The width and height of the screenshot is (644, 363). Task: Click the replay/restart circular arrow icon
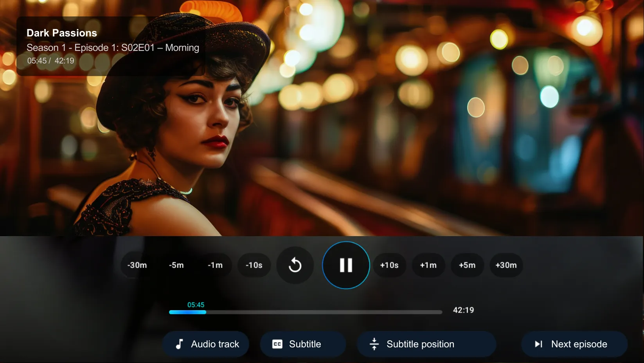(x=295, y=265)
